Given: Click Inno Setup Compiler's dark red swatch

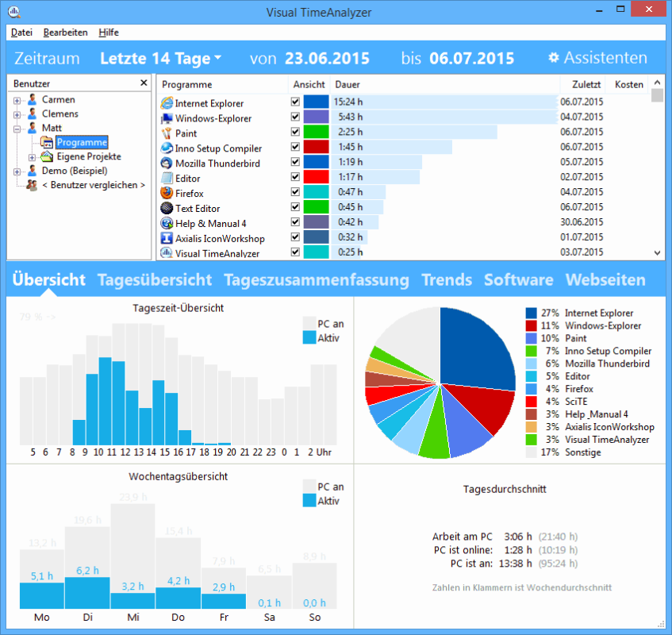Looking at the screenshot, I should coord(317,147).
